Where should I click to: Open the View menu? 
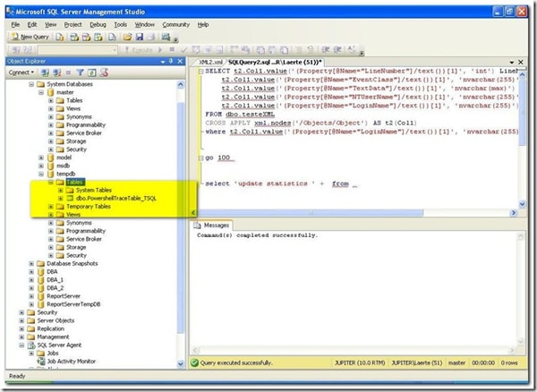tap(50, 25)
